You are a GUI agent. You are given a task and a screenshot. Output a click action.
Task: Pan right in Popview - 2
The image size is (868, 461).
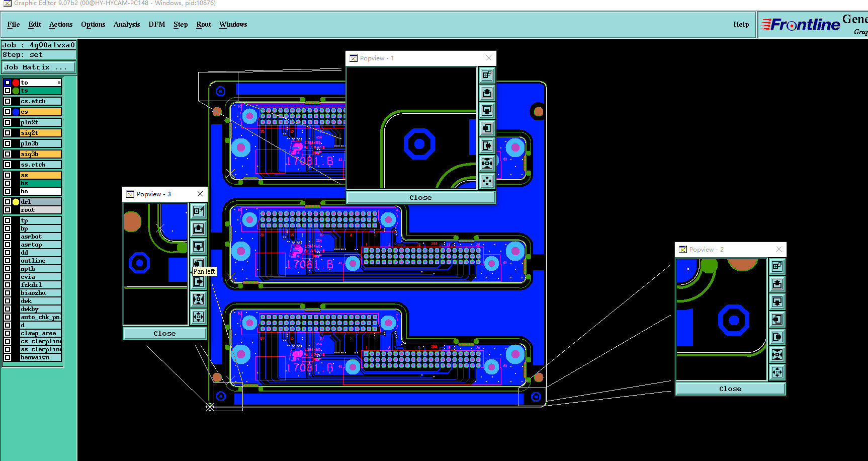coord(777,337)
